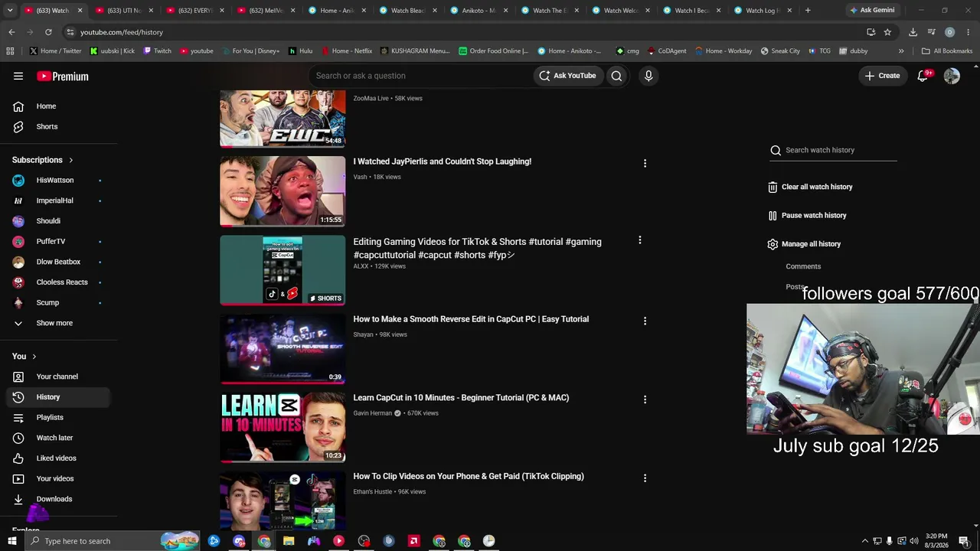
Task: Open the YouTube guide hamburger menu
Action: point(18,76)
